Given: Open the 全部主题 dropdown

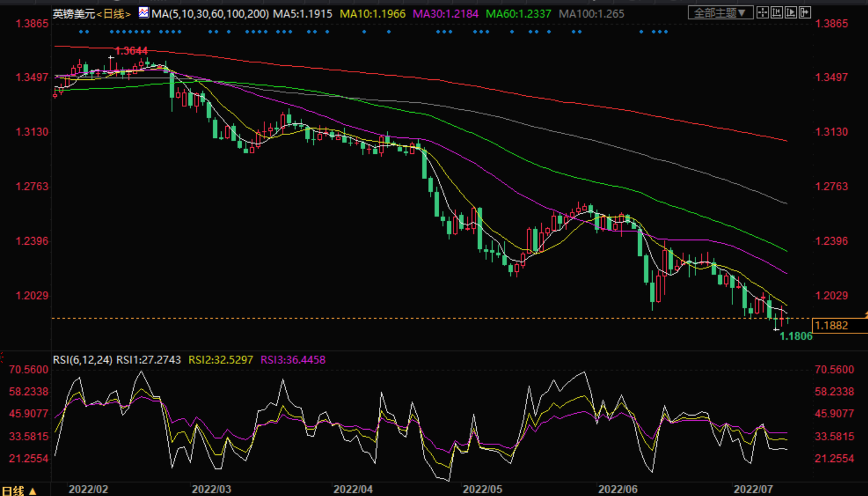Looking at the screenshot, I should [x=720, y=13].
